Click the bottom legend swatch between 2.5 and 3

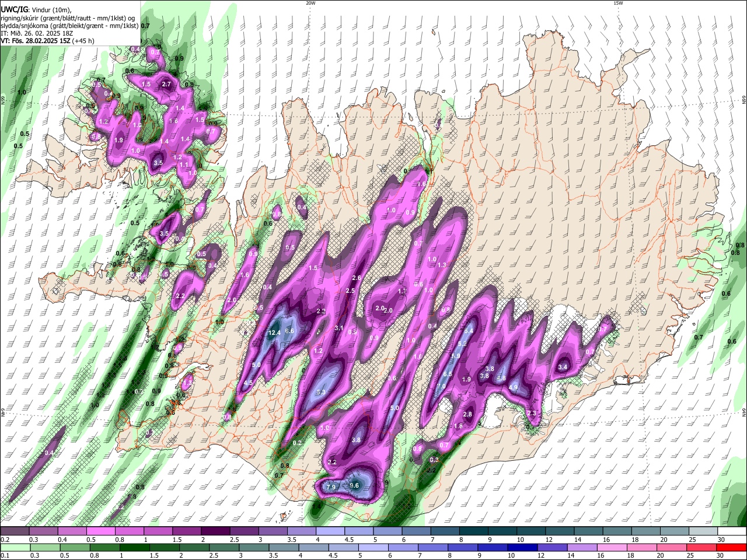[x=224, y=548]
